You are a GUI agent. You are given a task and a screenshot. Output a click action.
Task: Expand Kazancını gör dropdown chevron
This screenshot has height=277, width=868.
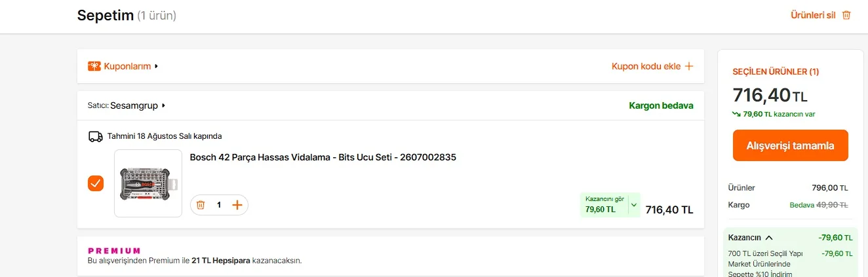coord(633,205)
